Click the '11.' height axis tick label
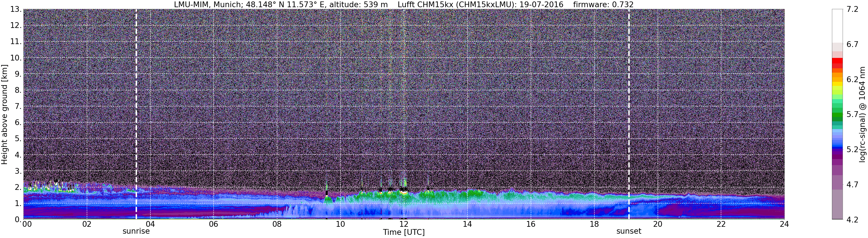Screen dimensions: 868x238 click(16, 41)
